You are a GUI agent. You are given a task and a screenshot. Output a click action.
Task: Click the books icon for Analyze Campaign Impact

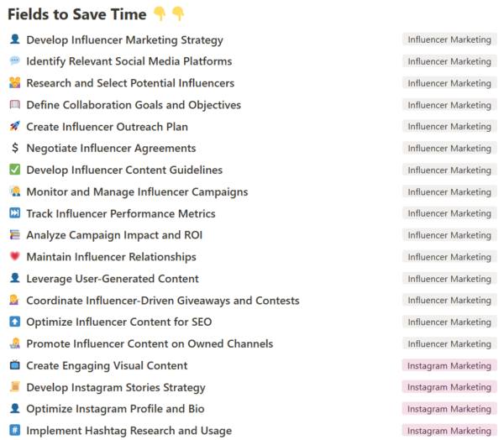(15, 235)
